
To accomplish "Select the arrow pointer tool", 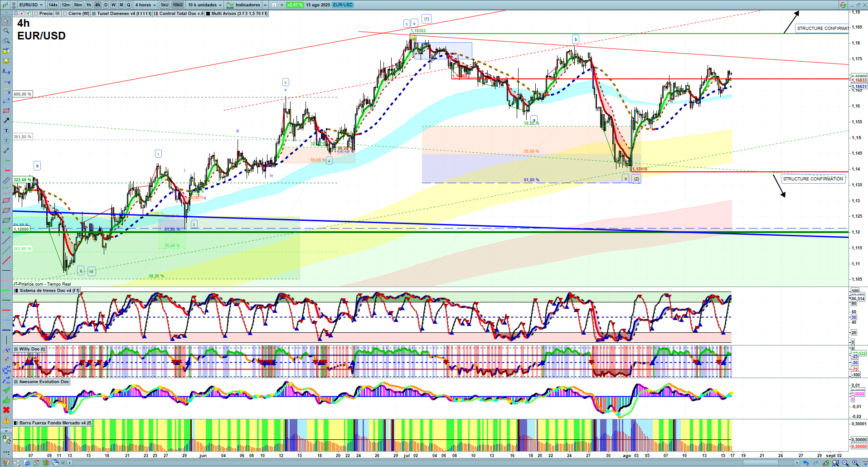I will (x=6, y=21).
